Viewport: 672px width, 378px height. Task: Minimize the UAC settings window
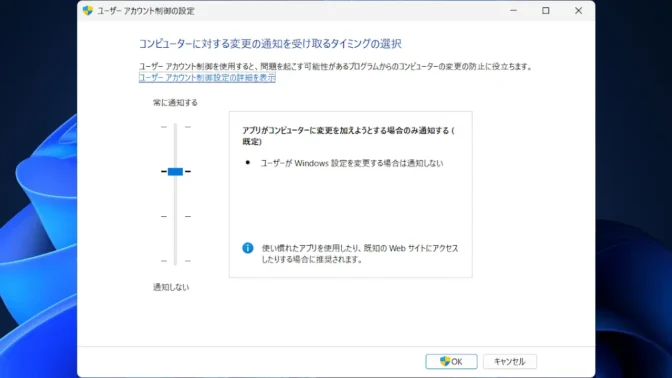[x=513, y=11]
